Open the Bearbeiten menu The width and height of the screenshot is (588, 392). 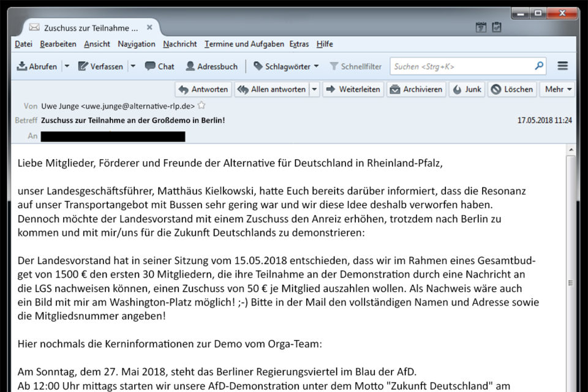[x=58, y=44]
